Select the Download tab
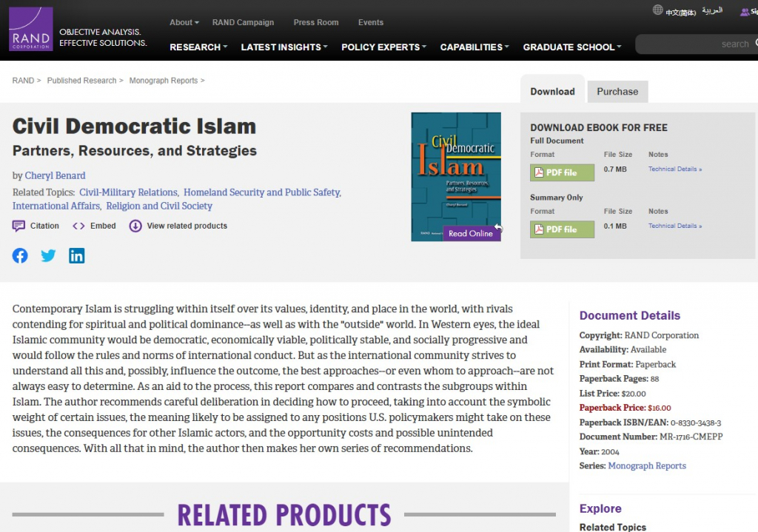758x532 pixels. pyautogui.click(x=552, y=91)
